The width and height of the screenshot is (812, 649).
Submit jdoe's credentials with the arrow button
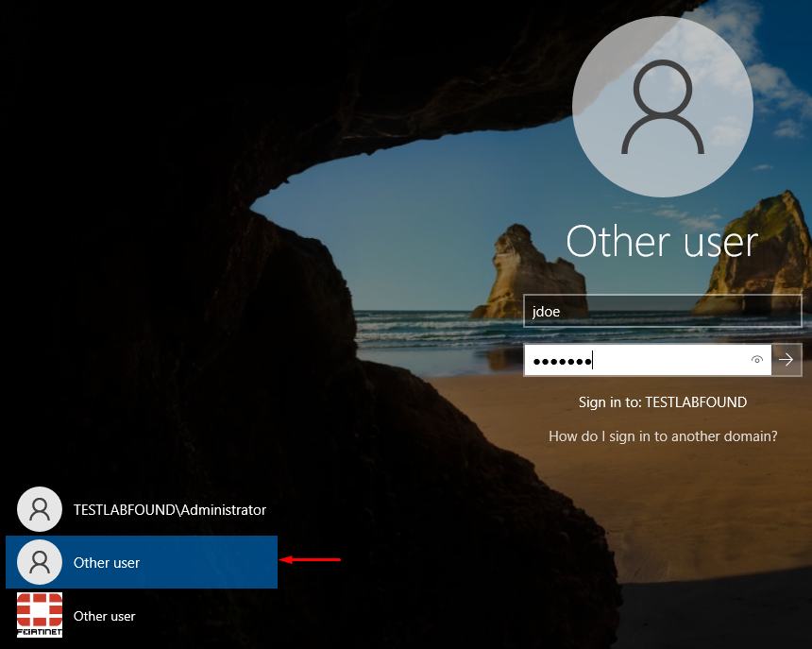pos(787,360)
